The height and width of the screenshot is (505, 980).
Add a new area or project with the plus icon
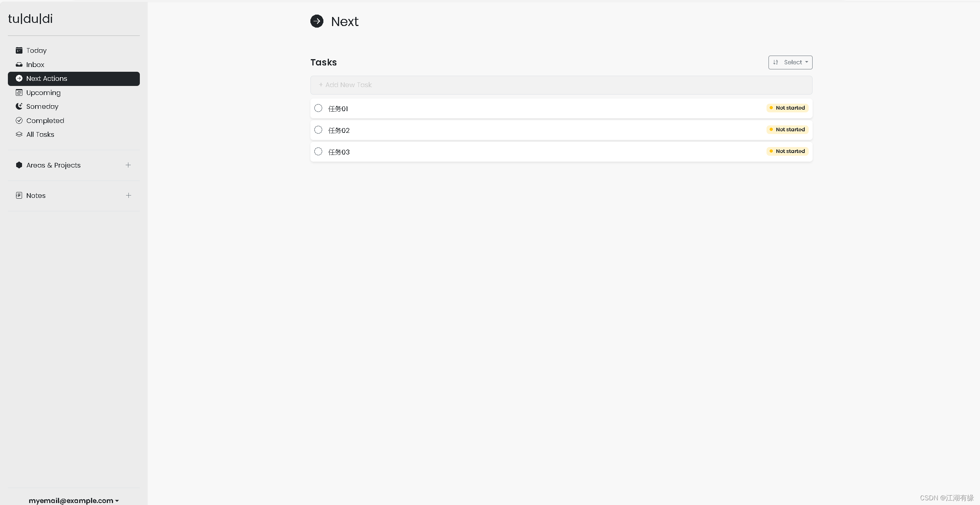128,165
